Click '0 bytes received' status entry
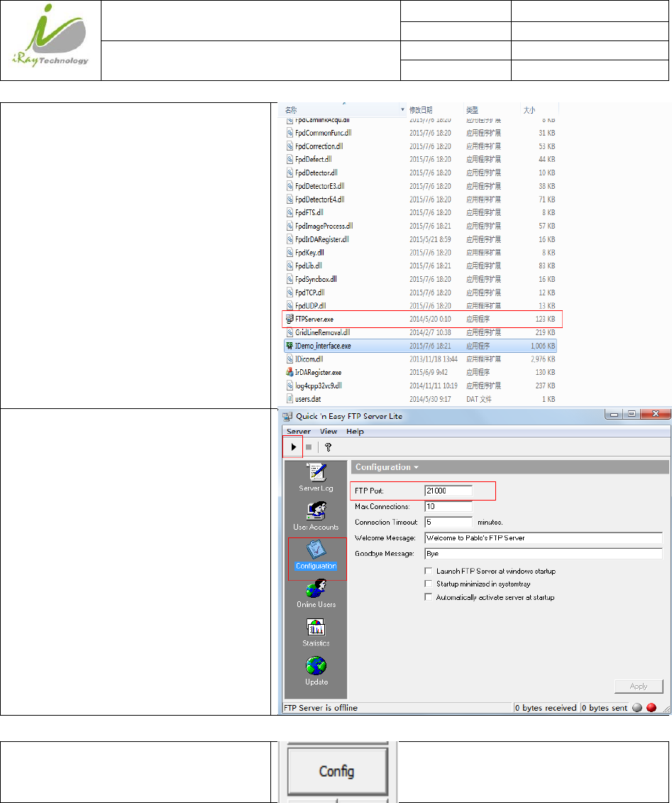This screenshot has height=803, width=672. point(546,708)
